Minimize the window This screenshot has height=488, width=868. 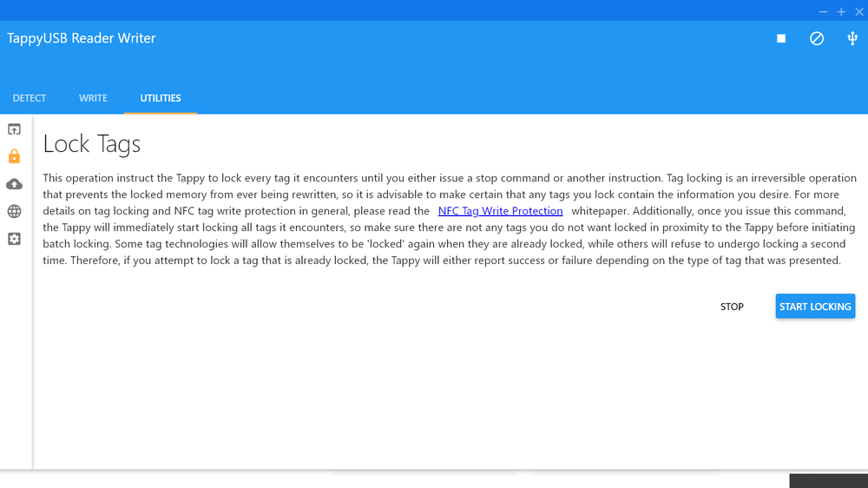pos(823,11)
